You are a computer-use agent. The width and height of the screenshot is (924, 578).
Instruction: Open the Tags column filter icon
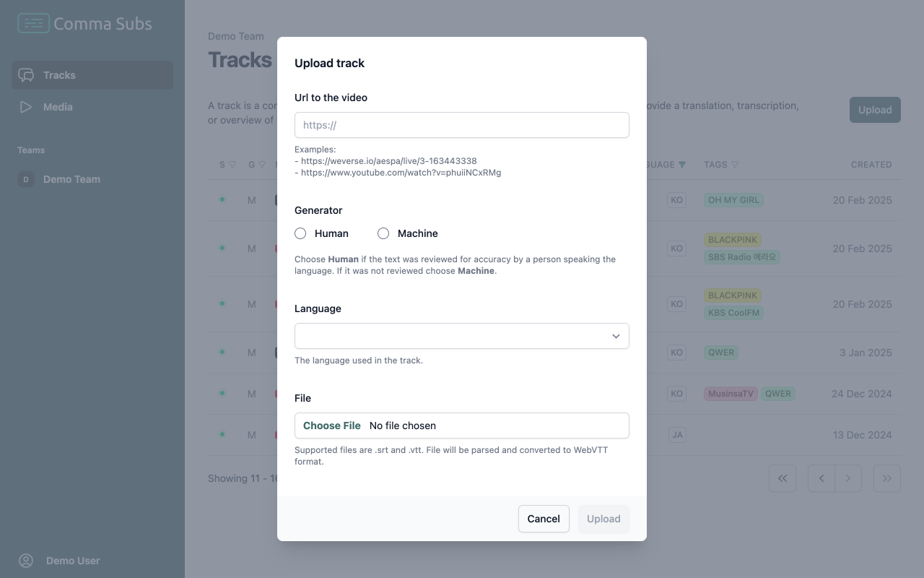click(735, 165)
